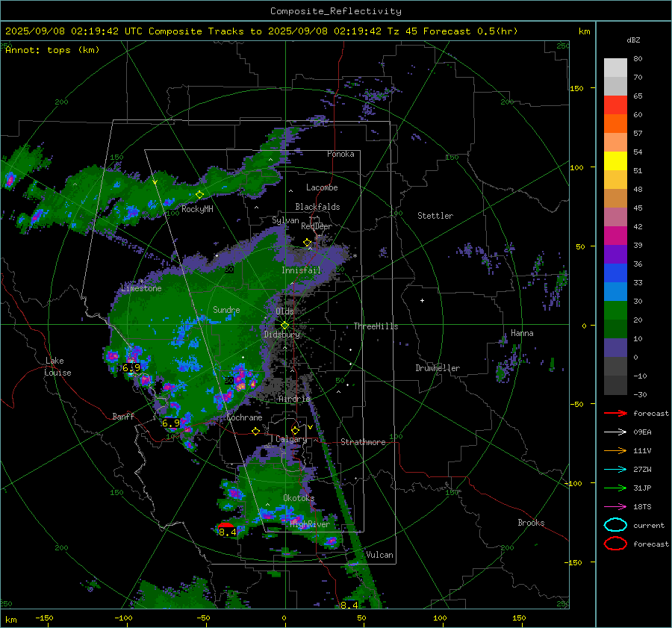Click the 6.9 storm top east of Banff

(x=171, y=423)
